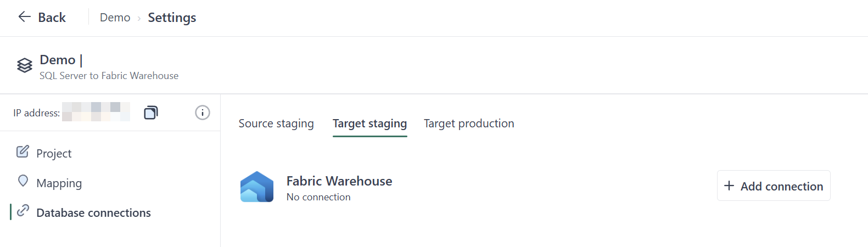The width and height of the screenshot is (868, 247).
Task: Open the Target production tab
Action: [469, 123]
